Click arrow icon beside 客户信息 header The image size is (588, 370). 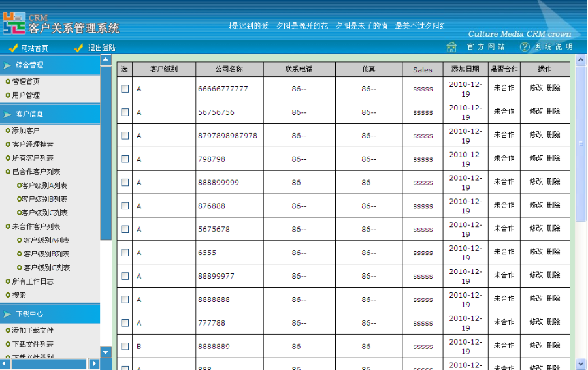click(x=7, y=114)
